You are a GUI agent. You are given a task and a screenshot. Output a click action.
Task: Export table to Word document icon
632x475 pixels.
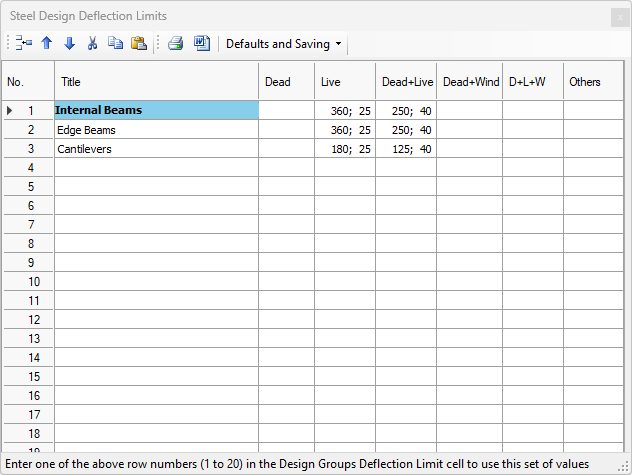pos(201,44)
